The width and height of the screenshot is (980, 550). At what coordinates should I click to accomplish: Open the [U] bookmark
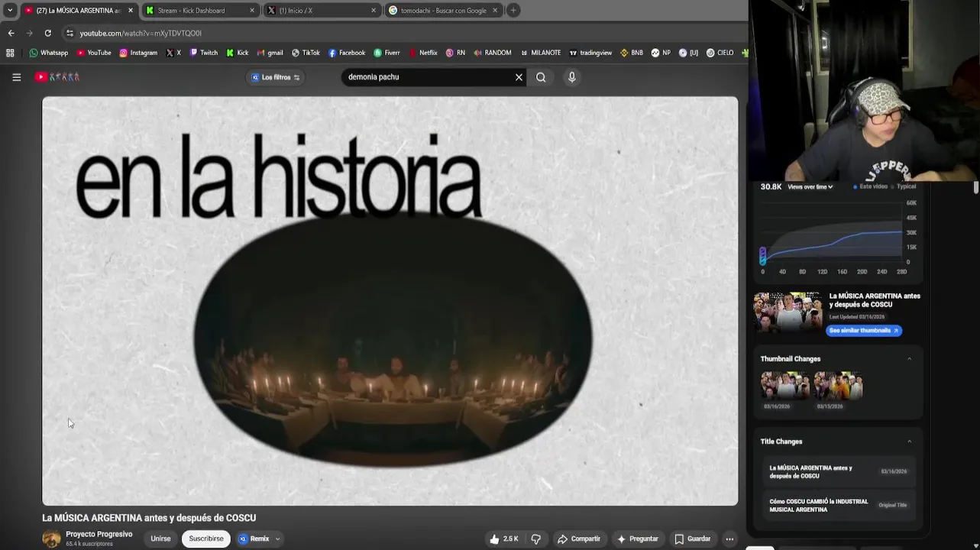(x=688, y=53)
